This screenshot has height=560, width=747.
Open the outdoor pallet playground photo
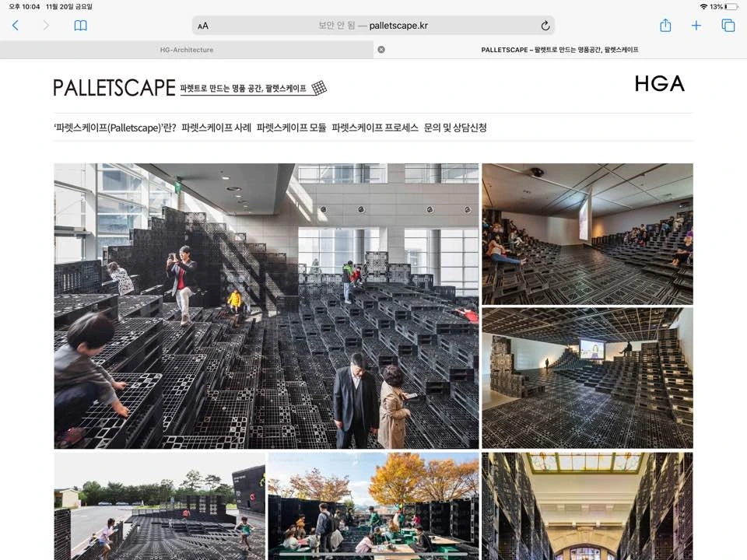[x=160, y=506]
